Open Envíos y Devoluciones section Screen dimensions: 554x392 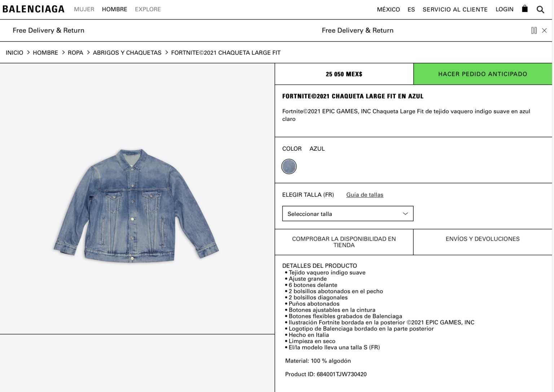pyautogui.click(x=483, y=239)
